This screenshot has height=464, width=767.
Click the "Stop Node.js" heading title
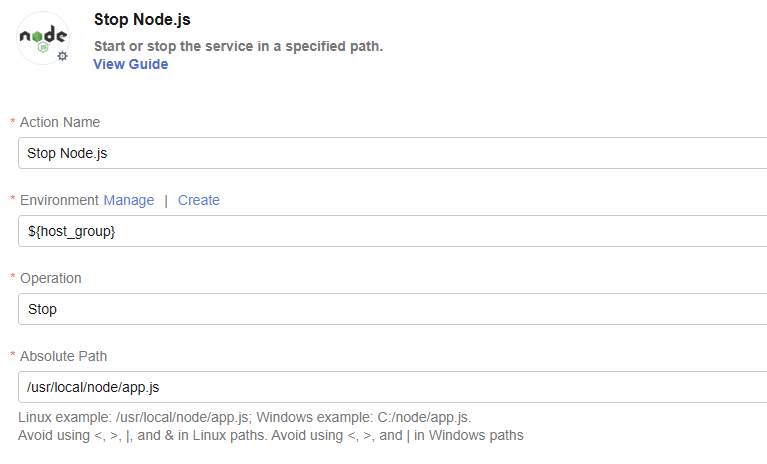tap(142, 19)
